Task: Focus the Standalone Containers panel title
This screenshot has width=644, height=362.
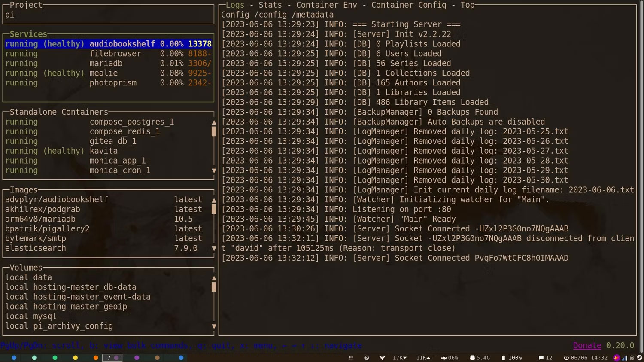Action: [x=59, y=112]
